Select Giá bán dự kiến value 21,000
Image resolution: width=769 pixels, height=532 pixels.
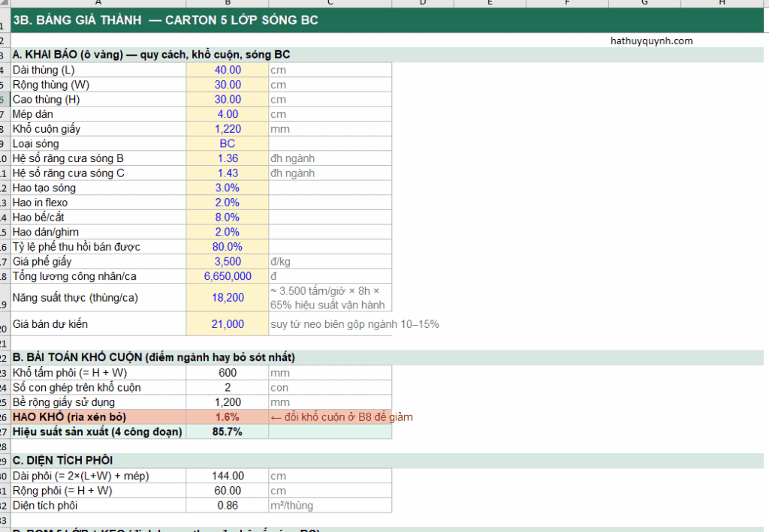tap(228, 324)
